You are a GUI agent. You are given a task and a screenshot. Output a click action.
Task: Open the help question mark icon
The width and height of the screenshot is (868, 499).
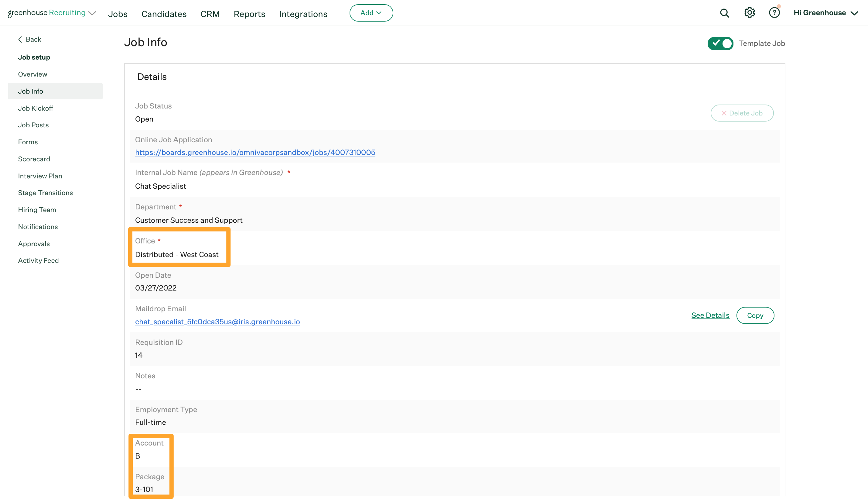click(774, 13)
